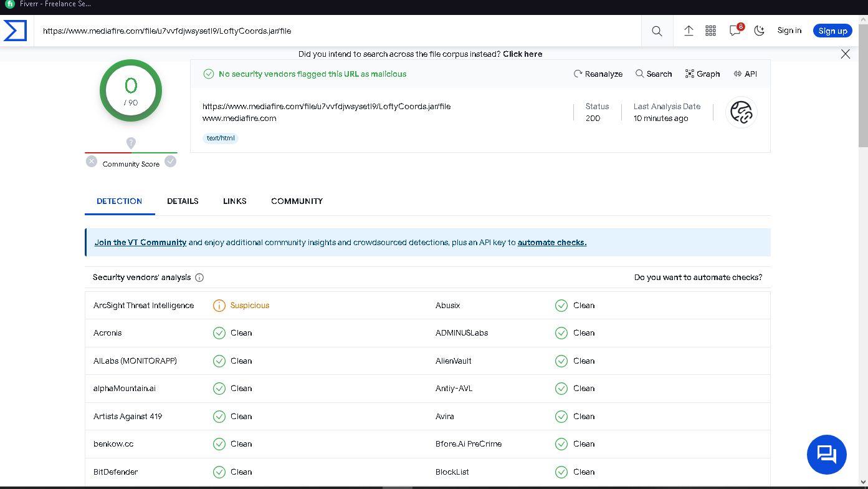Click the Clean check icon for Abusix

tap(561, 306)
